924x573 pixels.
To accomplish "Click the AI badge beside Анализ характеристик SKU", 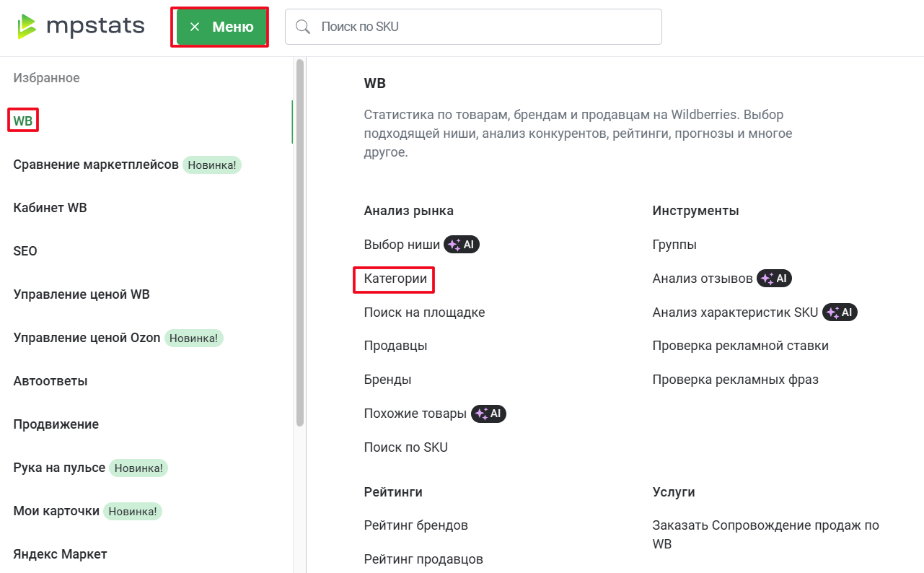I will (840, 312).
